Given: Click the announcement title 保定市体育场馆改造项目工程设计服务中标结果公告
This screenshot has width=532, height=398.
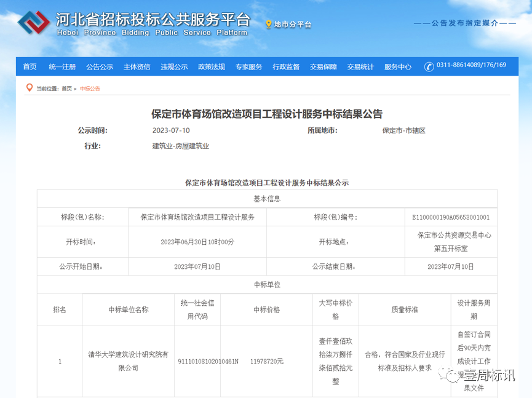Looking at the screenshot, I should coord(266,113).
